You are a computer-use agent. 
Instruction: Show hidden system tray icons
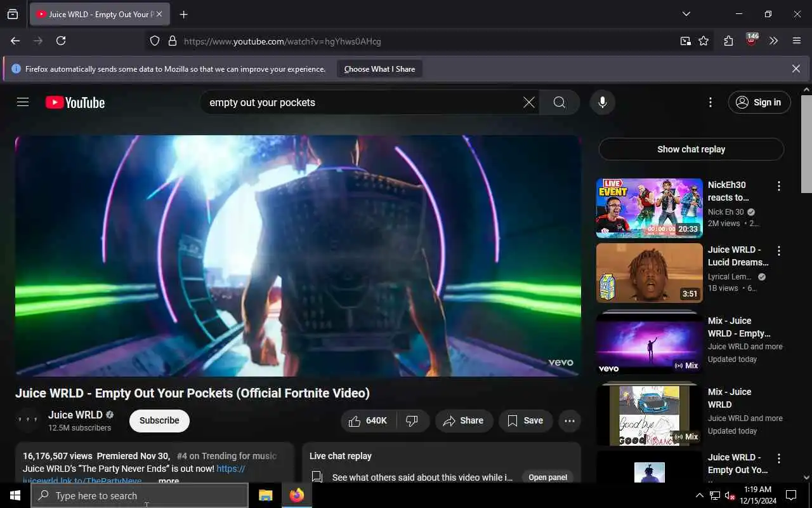coord(700,495)
